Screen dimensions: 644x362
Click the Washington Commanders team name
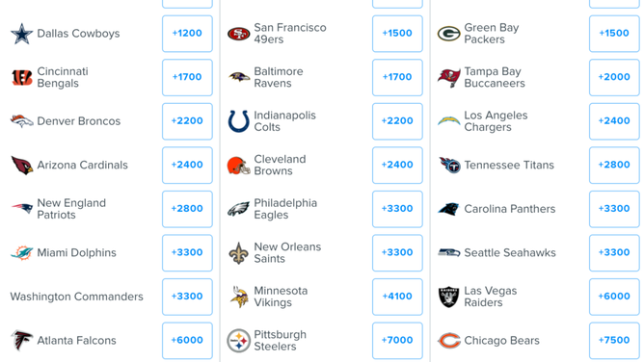[77, 297]
